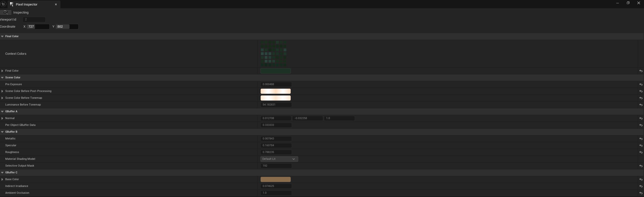Expand Scene Color Before Post-Processing row
644x197 pixels.
coord(2,91)
